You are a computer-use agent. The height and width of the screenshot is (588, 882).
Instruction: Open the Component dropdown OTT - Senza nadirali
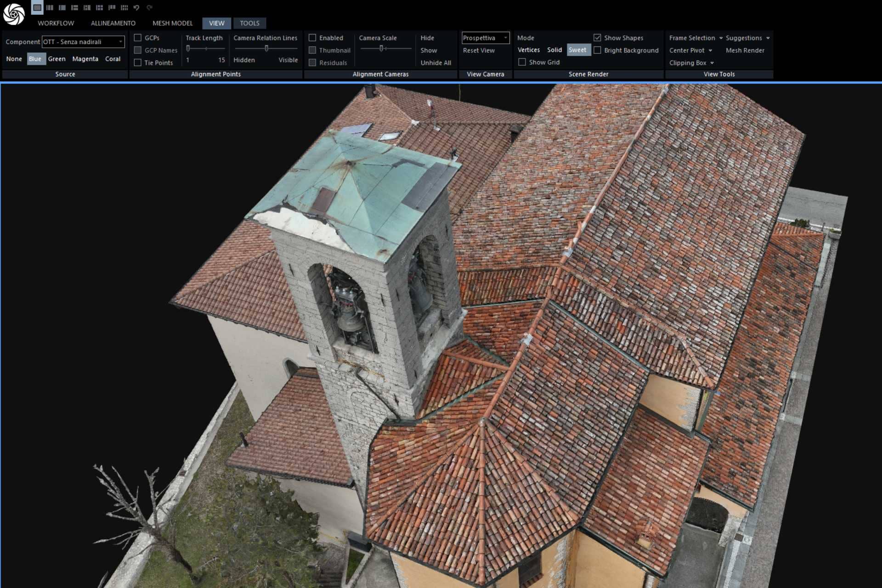83,42
